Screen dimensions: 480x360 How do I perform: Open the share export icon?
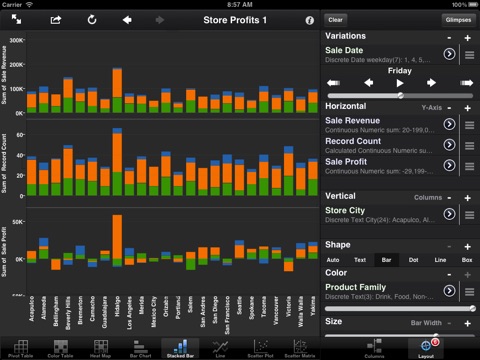click(x=56, y=20)
